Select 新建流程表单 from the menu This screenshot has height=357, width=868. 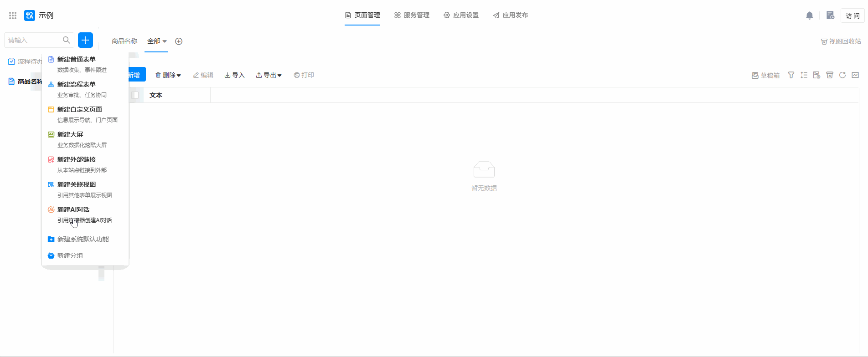coord(77,84)
